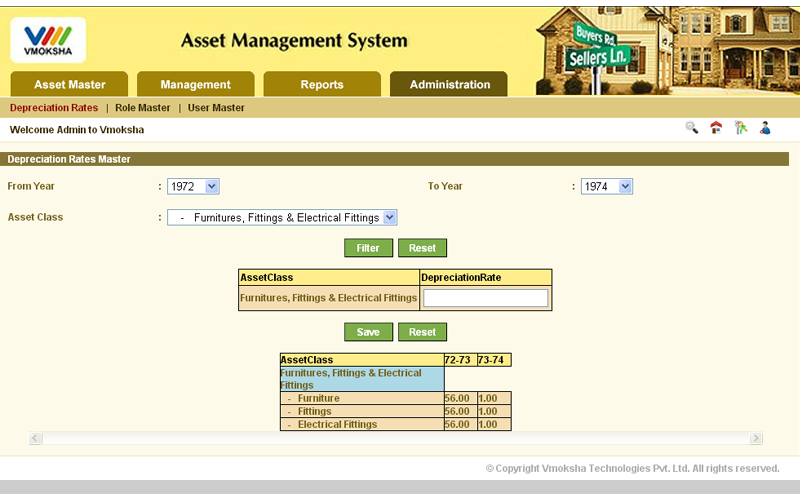Click AssetClass header beside 72-73 column
This screenshot has height=500, width=800.
362,360
